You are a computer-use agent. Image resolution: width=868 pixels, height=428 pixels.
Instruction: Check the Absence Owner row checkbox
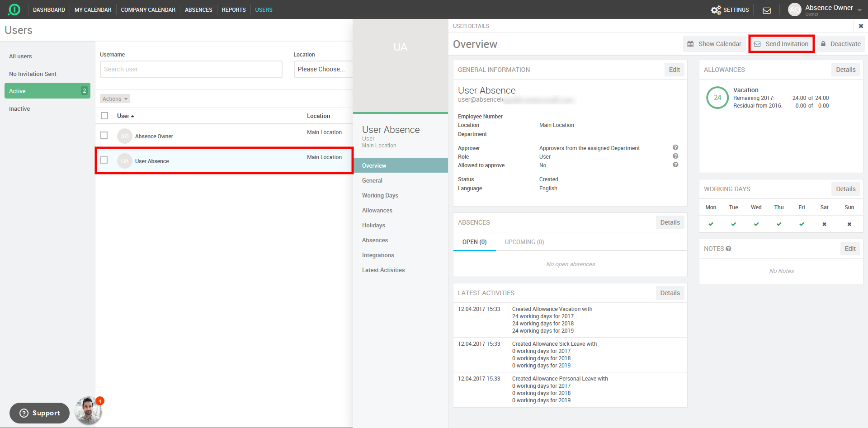click(x=104, y=135)
